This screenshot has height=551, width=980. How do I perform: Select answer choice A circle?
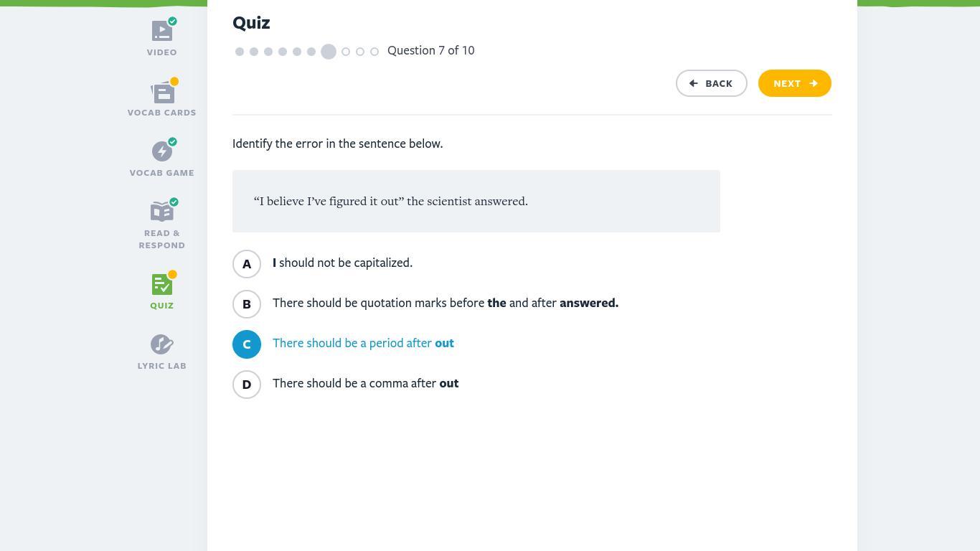(x=247, y=264)
